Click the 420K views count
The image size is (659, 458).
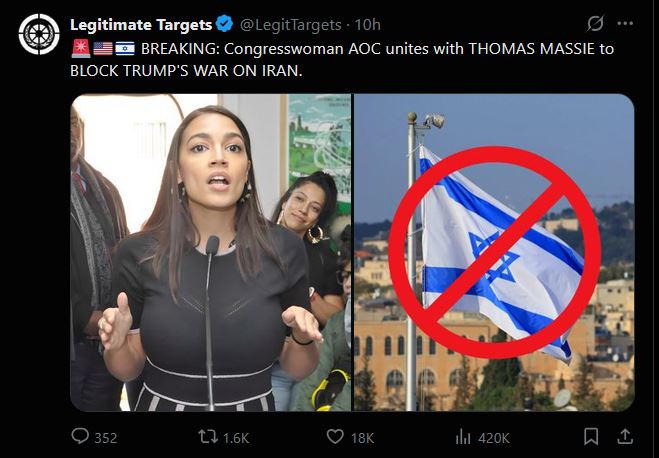(494, 438)
